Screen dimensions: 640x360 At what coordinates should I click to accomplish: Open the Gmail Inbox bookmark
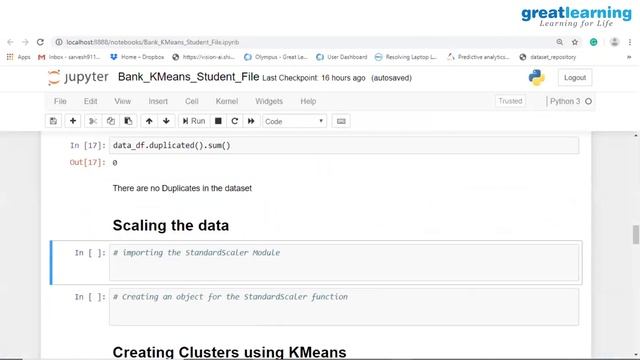click(69, 57)
